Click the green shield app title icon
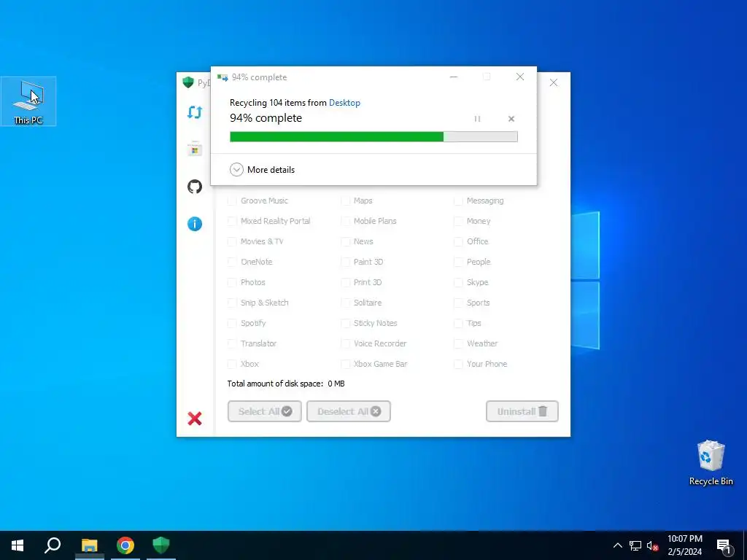Screen dimensions: 747x560 pos(188,82)
